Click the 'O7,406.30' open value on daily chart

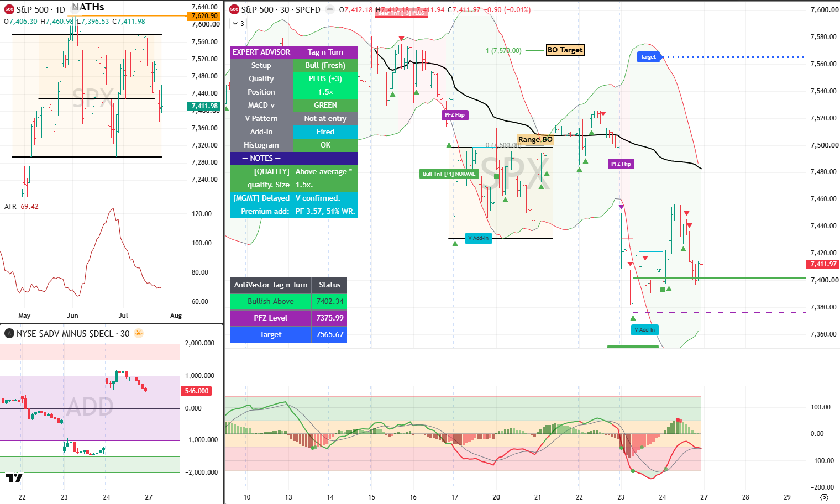click(20, 22)
